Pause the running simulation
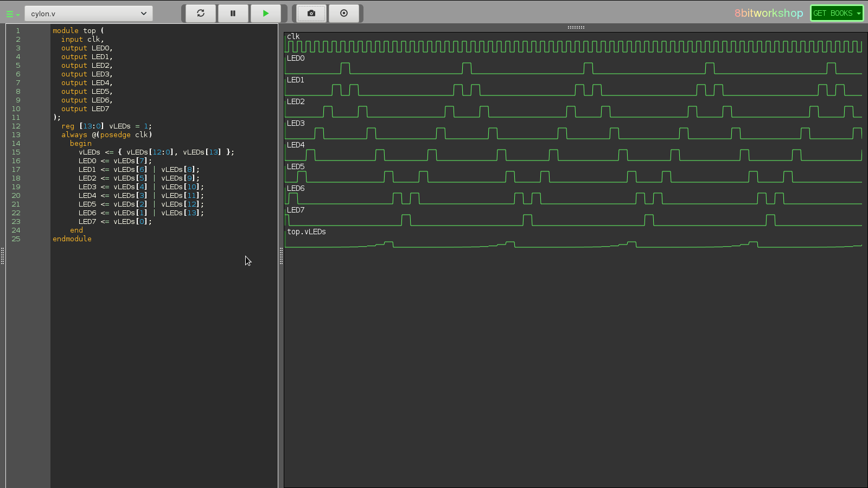The width and height of the screenshot is (868, 488). [x=233, y=14]
